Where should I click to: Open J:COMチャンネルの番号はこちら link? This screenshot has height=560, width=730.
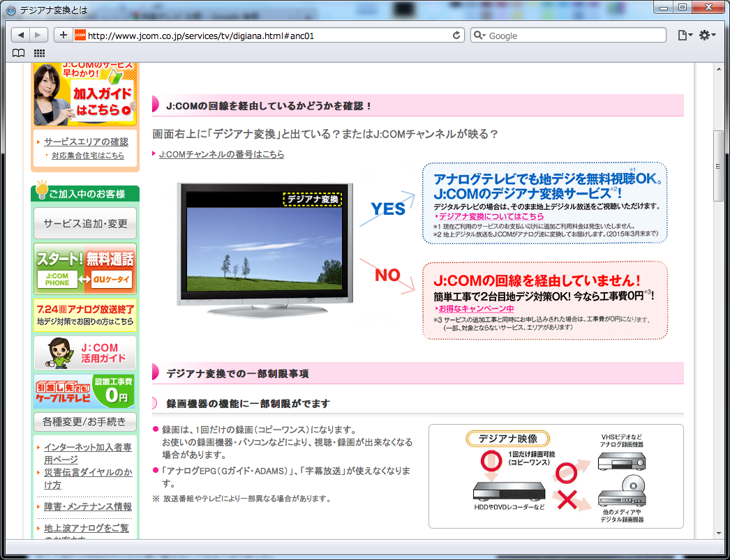pos(222,154)
